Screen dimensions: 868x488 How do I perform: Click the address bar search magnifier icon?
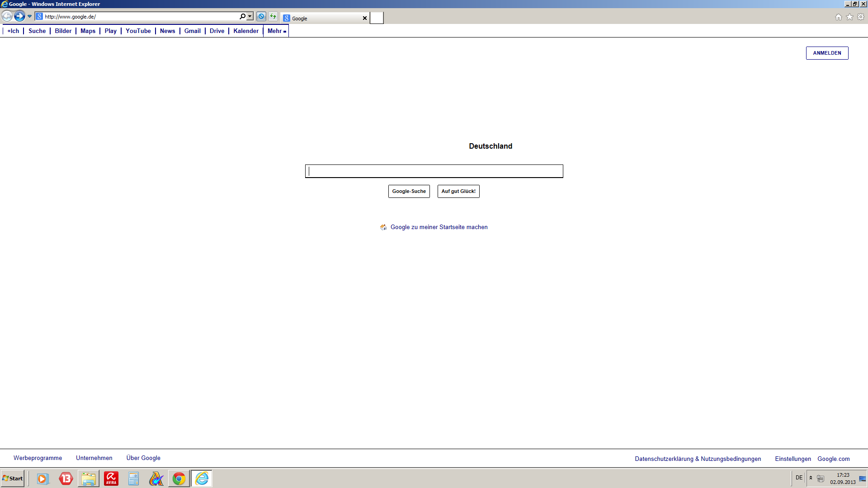click(x=242, y=17)
